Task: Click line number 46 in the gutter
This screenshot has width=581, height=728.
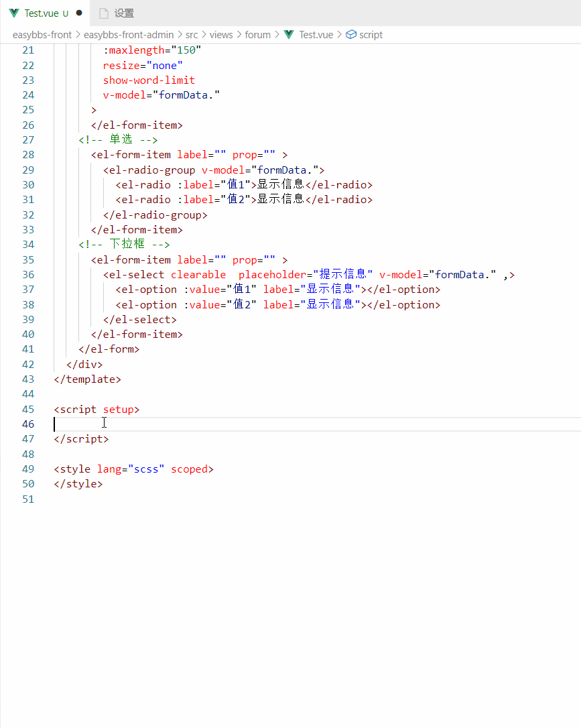Action: [28, 424]
